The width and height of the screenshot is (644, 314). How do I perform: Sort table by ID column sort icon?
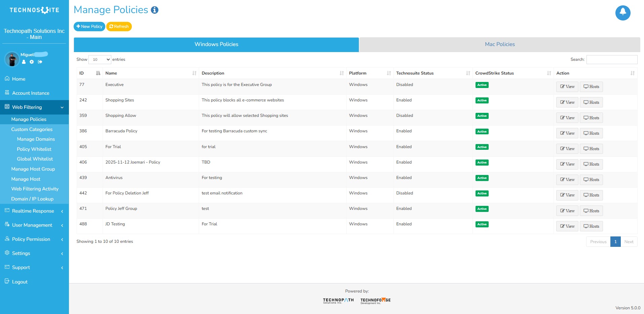click(98, 73)
